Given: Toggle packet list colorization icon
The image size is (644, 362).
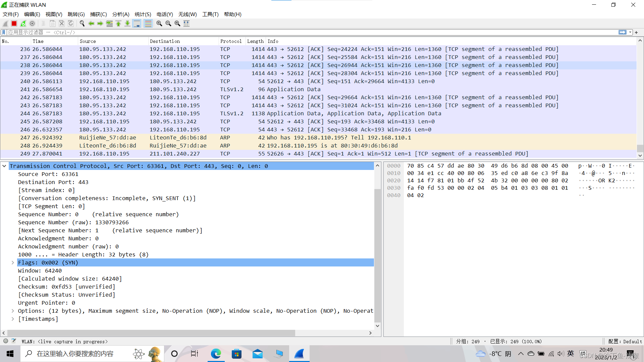Looking at the screenshot, I should coord(148,23).
